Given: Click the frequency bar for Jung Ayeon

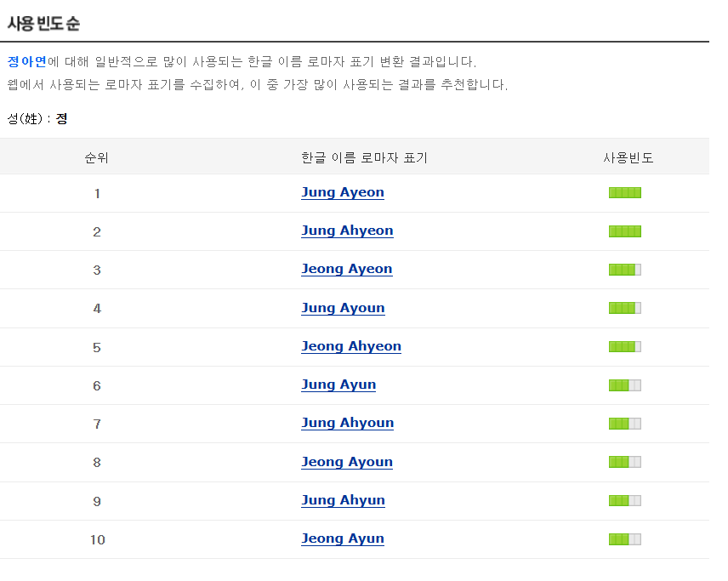Looking at the screenshot, I should [625, 193].
